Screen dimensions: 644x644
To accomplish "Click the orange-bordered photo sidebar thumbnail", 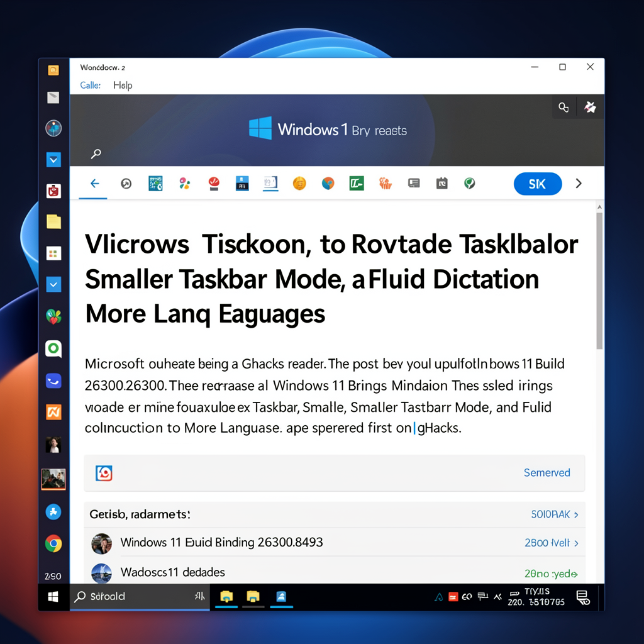I will tap(53, 479).
